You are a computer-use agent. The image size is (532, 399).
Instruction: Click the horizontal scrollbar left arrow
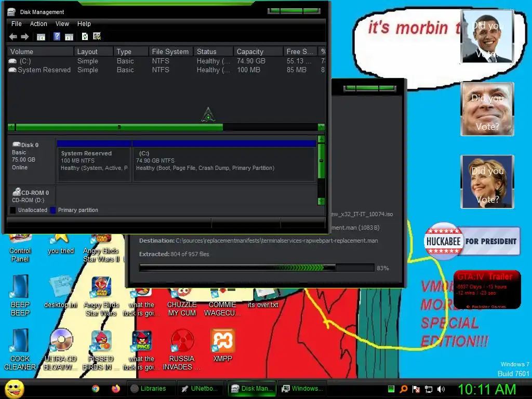[11, 127]
